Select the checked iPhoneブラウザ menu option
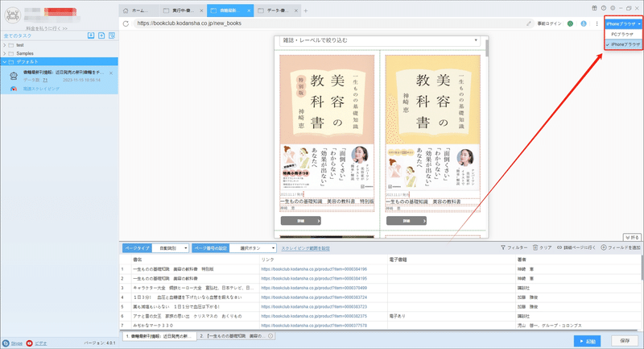 click(x=623, y=44)
